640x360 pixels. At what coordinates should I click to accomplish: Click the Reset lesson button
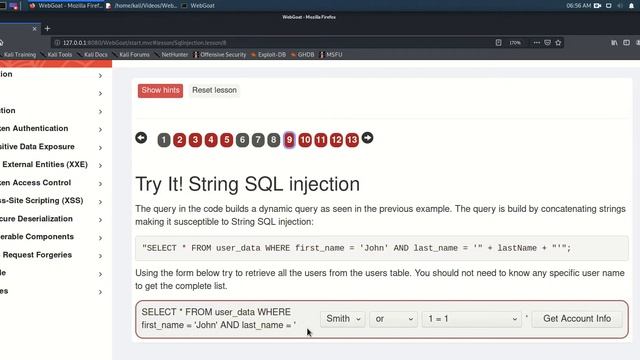coord(214,90)
